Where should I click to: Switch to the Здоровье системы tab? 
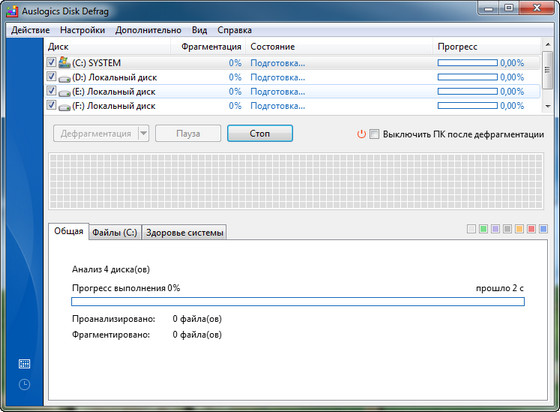185,233
